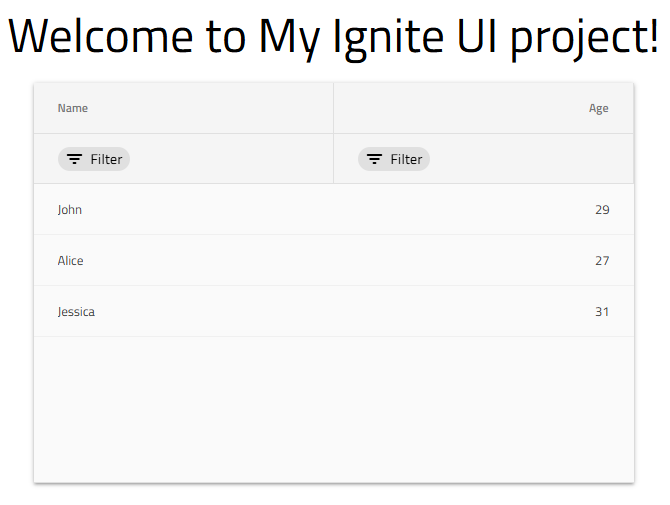The width and height of the screenshot is (670, 505).
Task: Click Jessica's age cell 31
Action: pyautogui.click(x=601, y=312)
